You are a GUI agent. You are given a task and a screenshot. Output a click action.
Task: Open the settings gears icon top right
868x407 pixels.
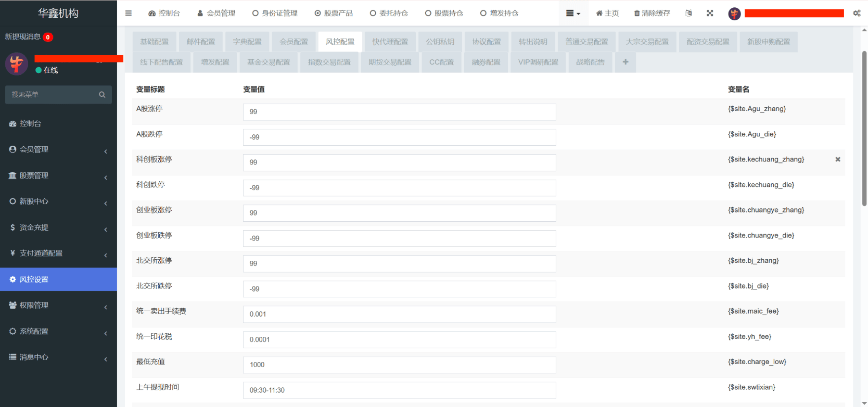[x=857, y=13]
